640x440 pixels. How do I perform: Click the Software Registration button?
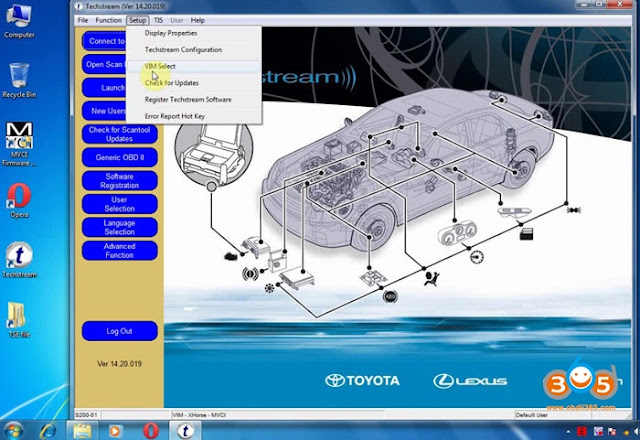coord(120,181)
